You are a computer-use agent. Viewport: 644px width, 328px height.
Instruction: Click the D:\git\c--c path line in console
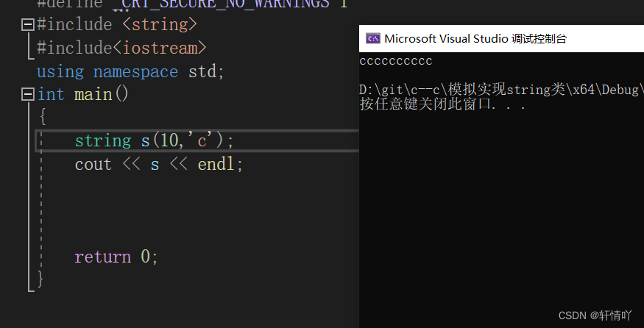[501, 90]
